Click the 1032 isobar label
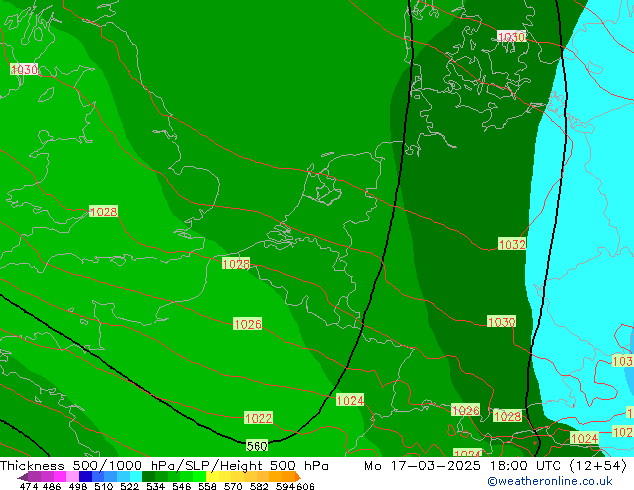Screen dimensions: 634x490 [512, 245]
